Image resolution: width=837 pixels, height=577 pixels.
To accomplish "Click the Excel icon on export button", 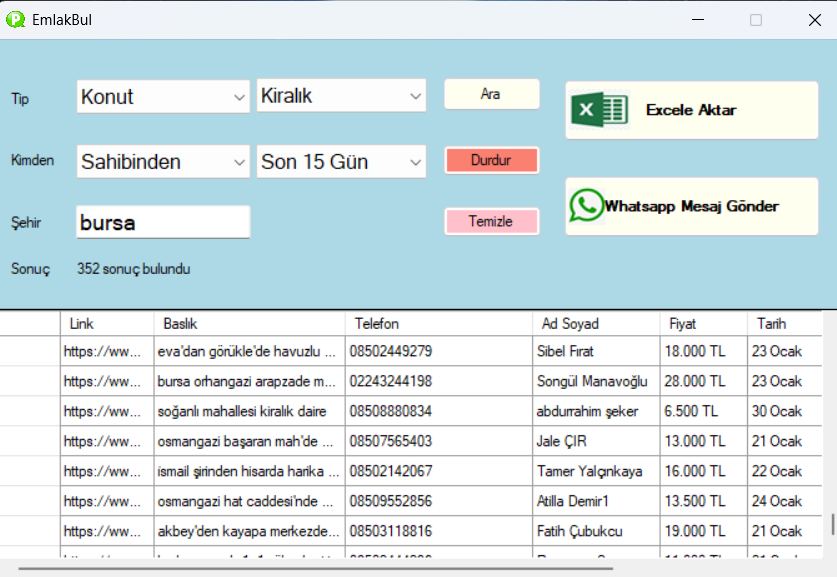I will pyautogui.click(x=599, y=109).
